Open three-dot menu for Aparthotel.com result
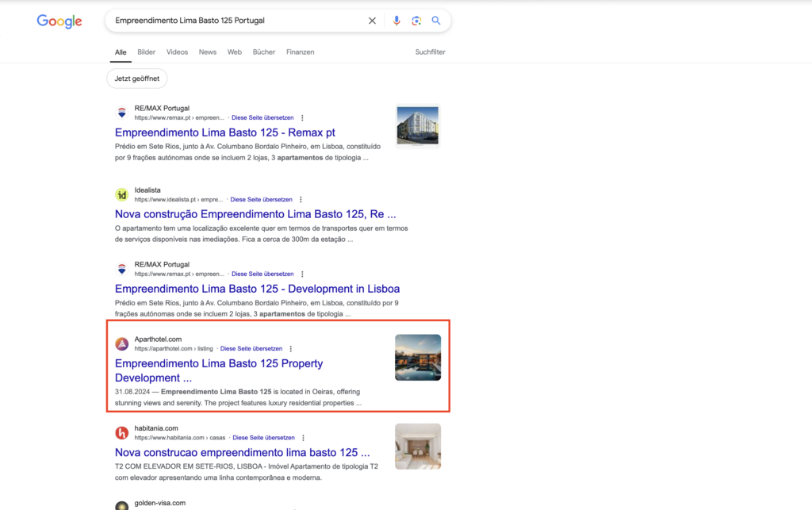812x510 pixels. [x=291, y=349]
